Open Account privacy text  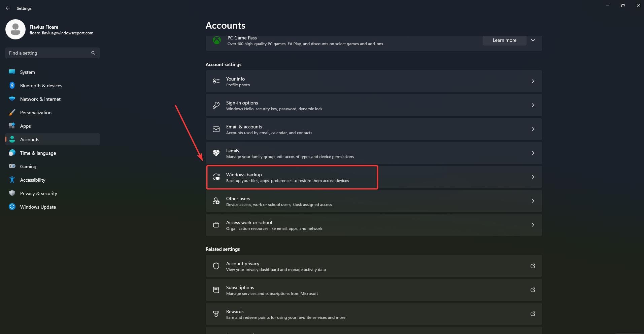tap(242, 264)
